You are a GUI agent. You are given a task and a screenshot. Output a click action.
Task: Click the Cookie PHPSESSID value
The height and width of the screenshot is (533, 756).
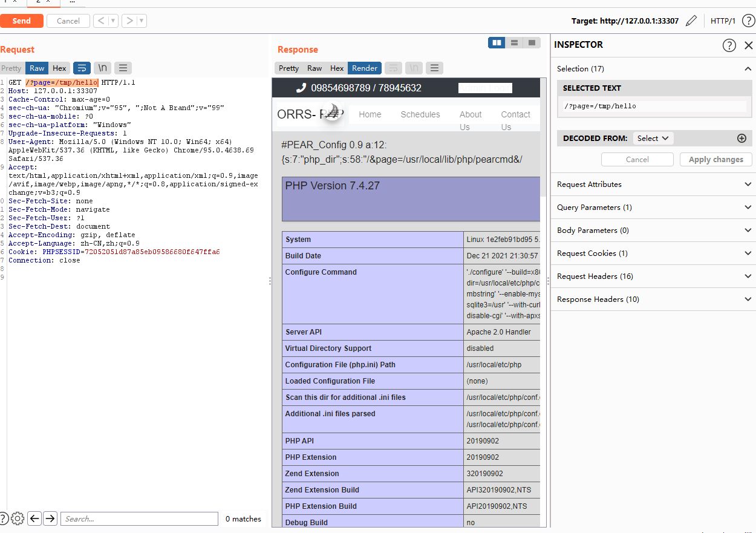pos(152,252)
